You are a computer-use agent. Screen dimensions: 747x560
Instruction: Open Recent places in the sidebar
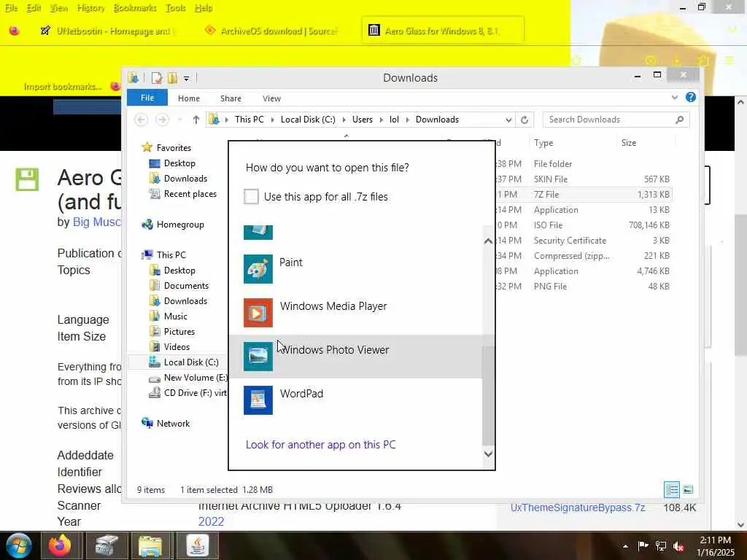click(190, 194)
